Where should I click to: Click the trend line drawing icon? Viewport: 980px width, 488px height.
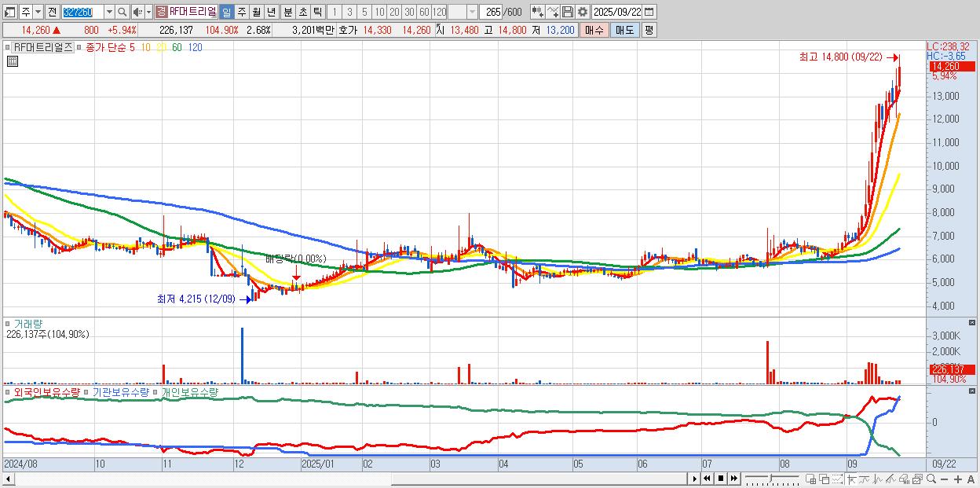(865, 479)
